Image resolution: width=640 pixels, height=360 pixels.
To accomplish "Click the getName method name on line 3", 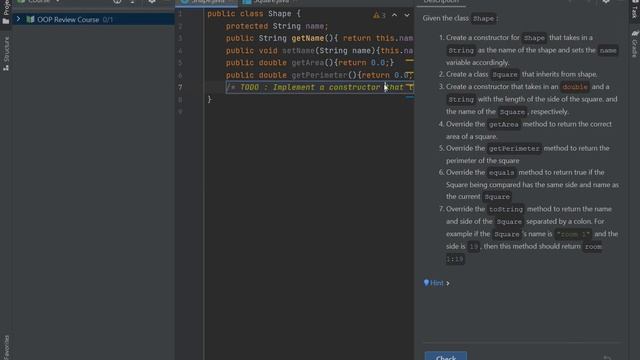I will [x=307, y=38].
